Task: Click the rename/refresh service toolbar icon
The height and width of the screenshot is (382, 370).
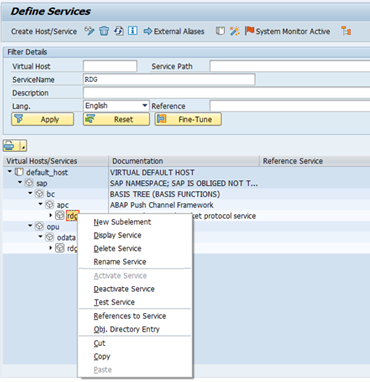Action: tap(119, 31)
